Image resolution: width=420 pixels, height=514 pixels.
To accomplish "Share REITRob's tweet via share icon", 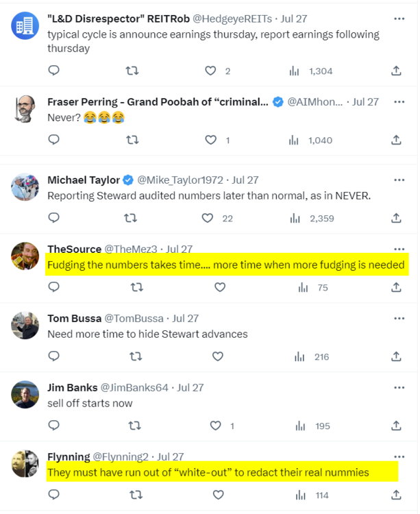I will (396, 71).
